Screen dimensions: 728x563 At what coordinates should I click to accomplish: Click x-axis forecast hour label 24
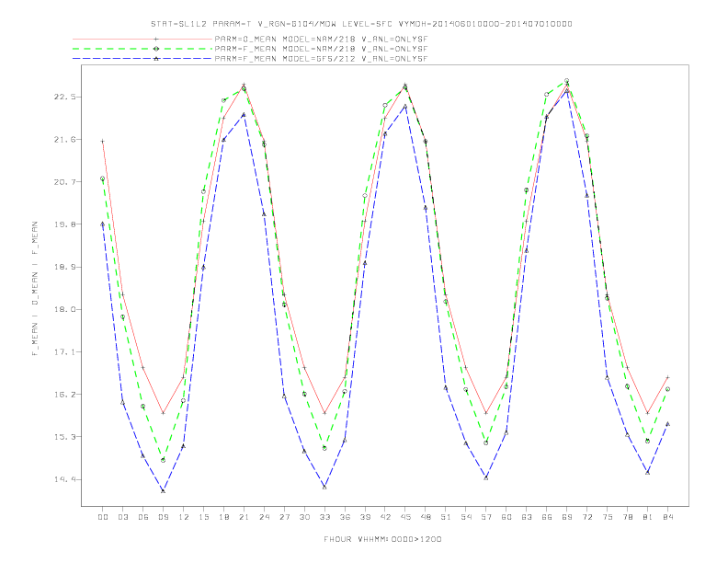click(264, 517)
